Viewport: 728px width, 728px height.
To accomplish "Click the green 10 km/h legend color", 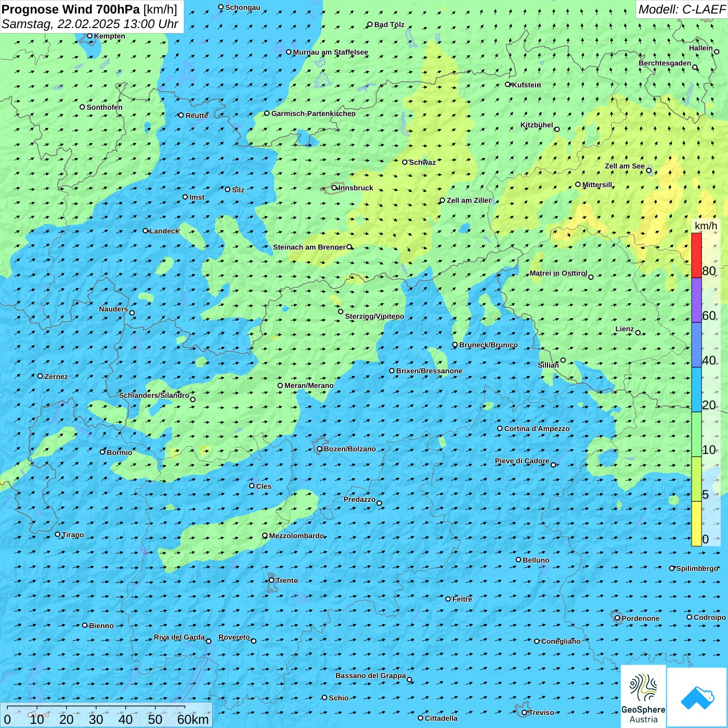I will click(696, 434).
